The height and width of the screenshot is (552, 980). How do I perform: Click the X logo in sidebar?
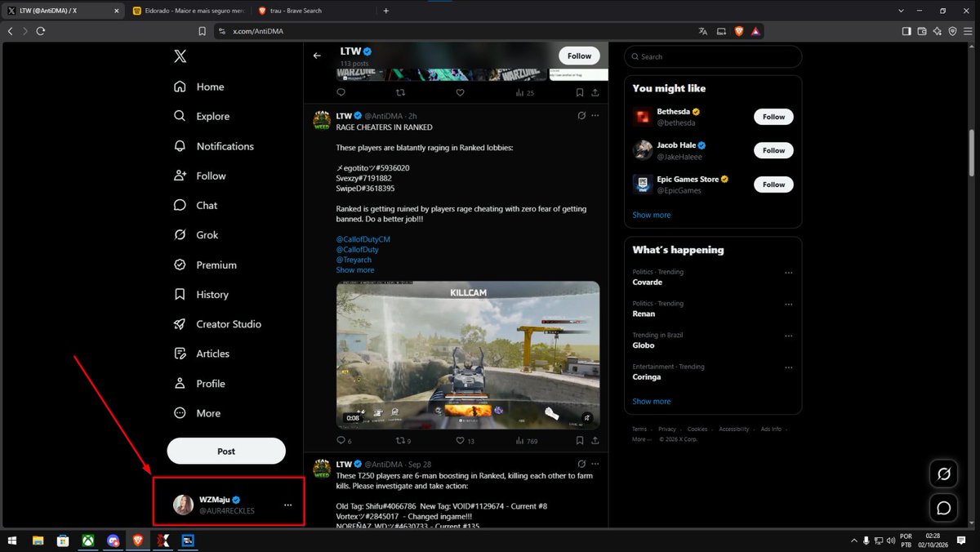pos(180,56)
